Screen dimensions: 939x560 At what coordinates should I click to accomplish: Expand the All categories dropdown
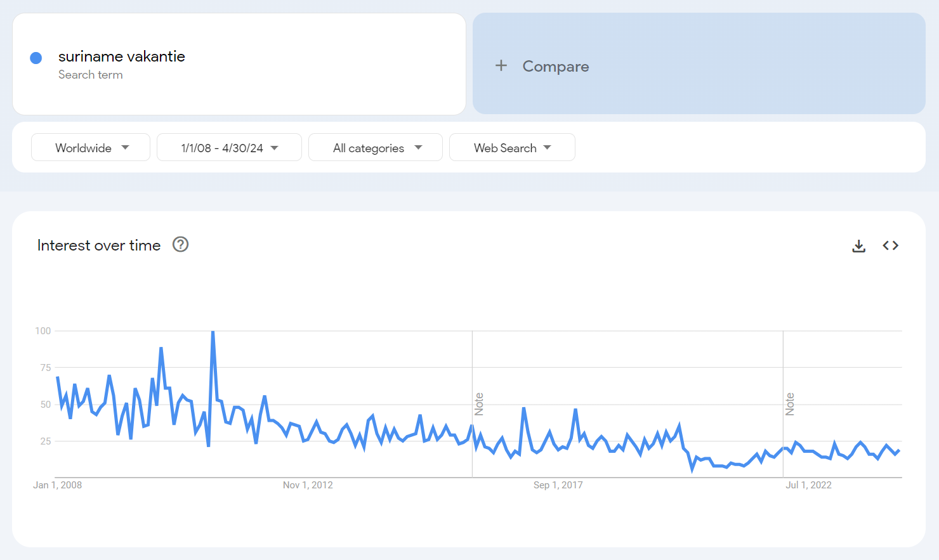pos(376,148)
